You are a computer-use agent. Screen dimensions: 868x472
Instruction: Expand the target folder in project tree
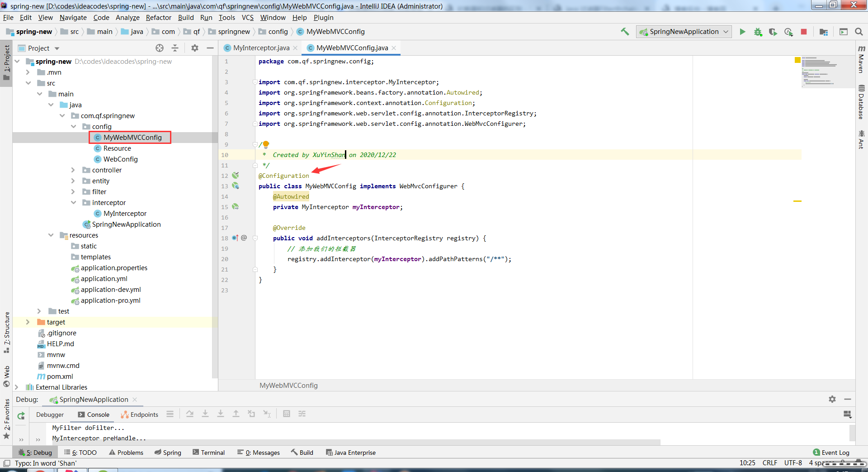(x=28, y=322)
